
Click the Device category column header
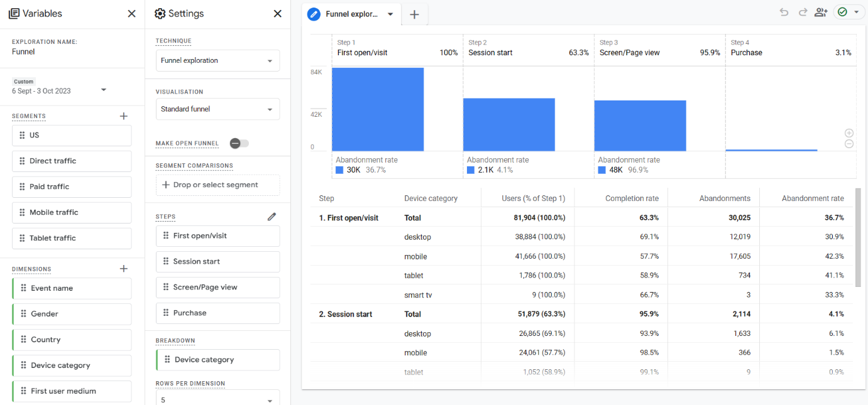[x=431, y=198]
